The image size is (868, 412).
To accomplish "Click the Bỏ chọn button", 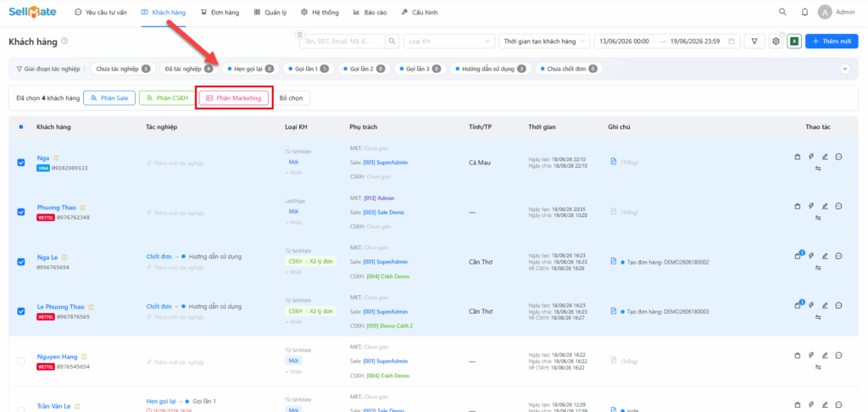I will (x=292, y=98).
